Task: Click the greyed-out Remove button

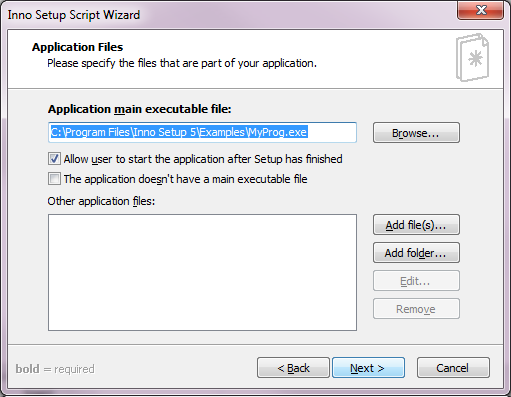Action: (416, 309)
